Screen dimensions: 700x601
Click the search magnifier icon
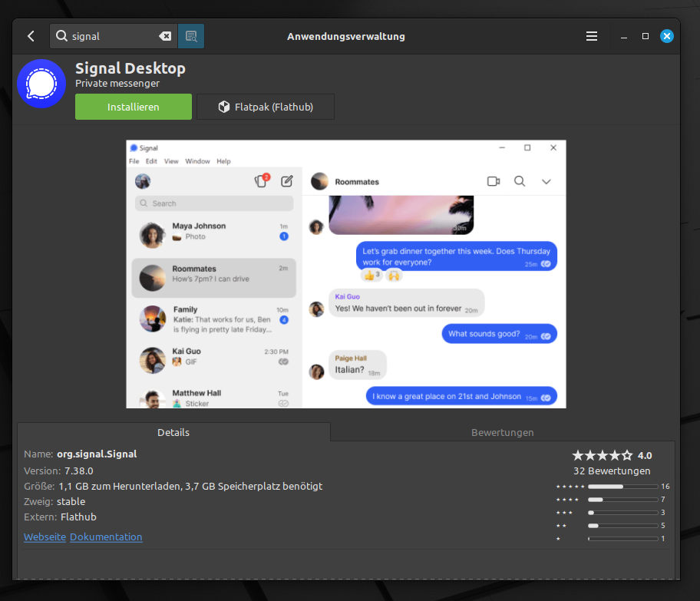[61, 36]
